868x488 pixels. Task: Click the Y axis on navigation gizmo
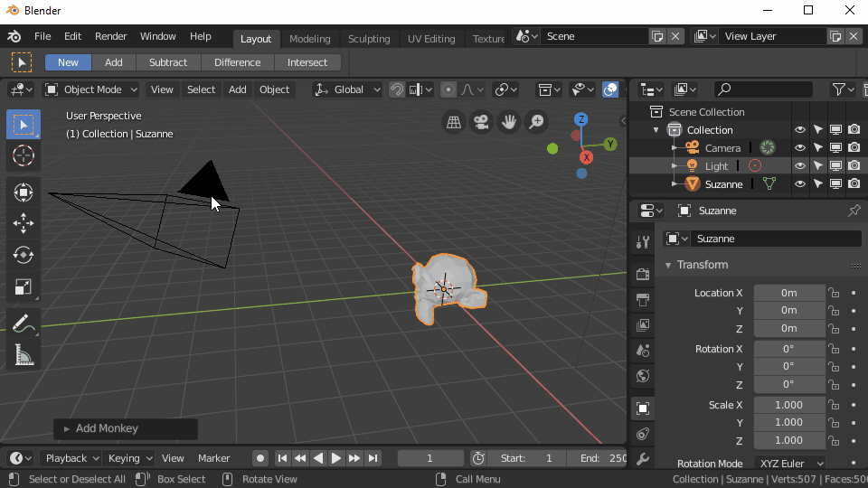[x=610, y=144]
